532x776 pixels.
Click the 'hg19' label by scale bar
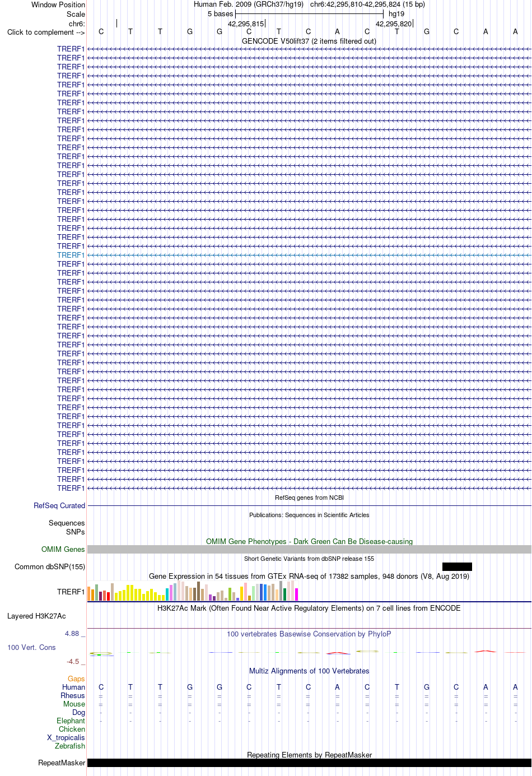point(396,13)
